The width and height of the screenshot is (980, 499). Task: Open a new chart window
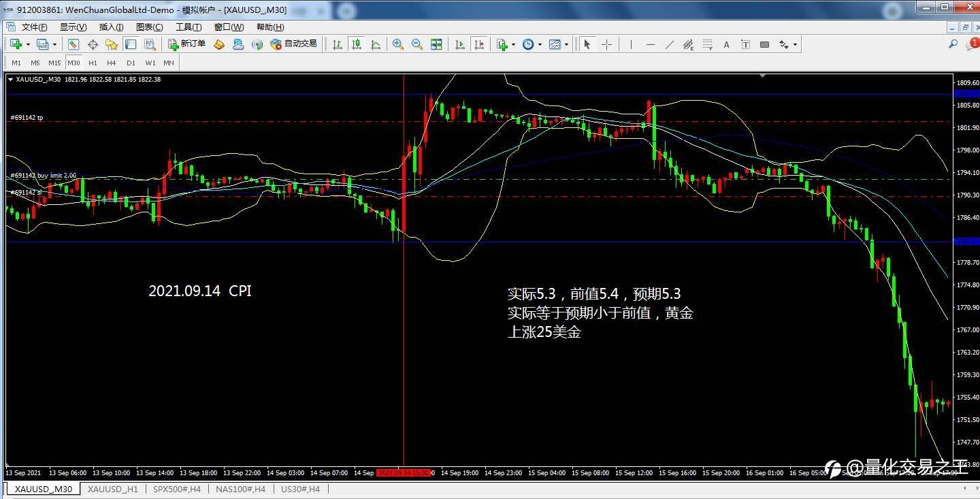pyautogui.click(x=15, y=44)
